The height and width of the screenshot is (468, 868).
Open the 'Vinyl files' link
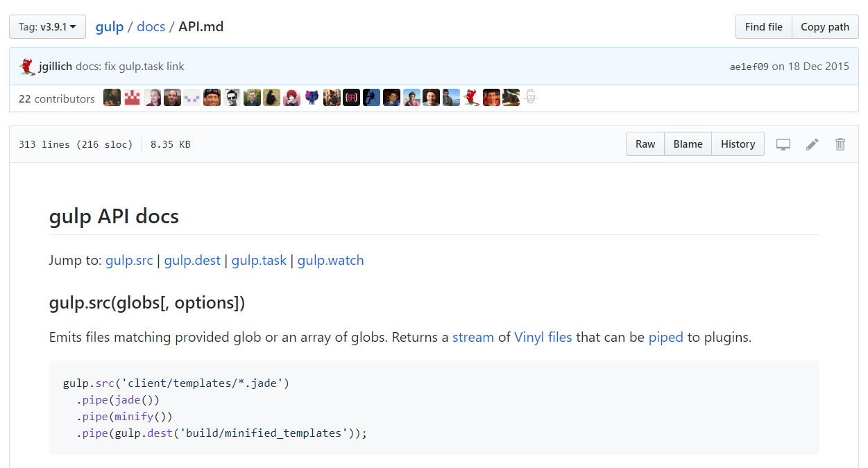tap(543, 338)
